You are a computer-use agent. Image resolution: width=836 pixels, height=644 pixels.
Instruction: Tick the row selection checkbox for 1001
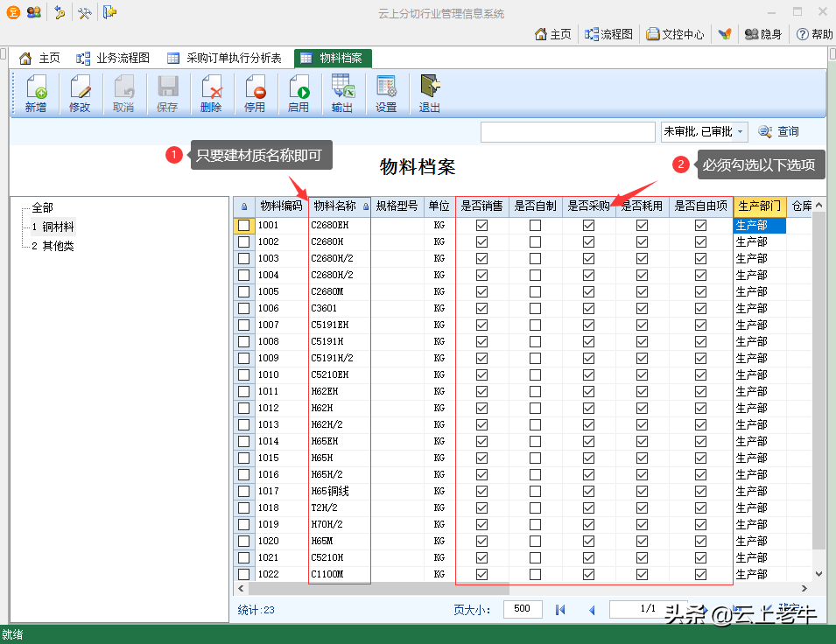pyautogui.click(x=244, y=226)
